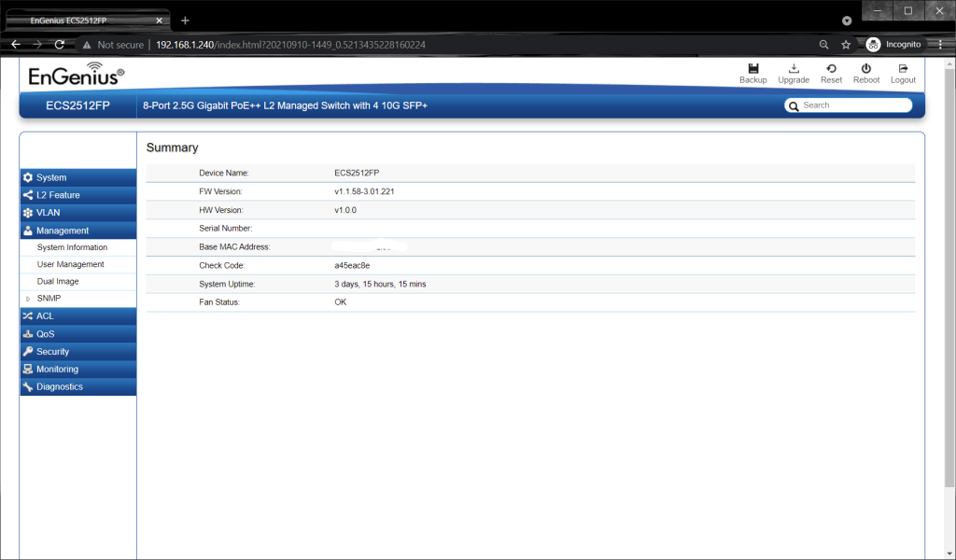Open SNMP submenu item

pyautogui.click(x=49, y=299)
